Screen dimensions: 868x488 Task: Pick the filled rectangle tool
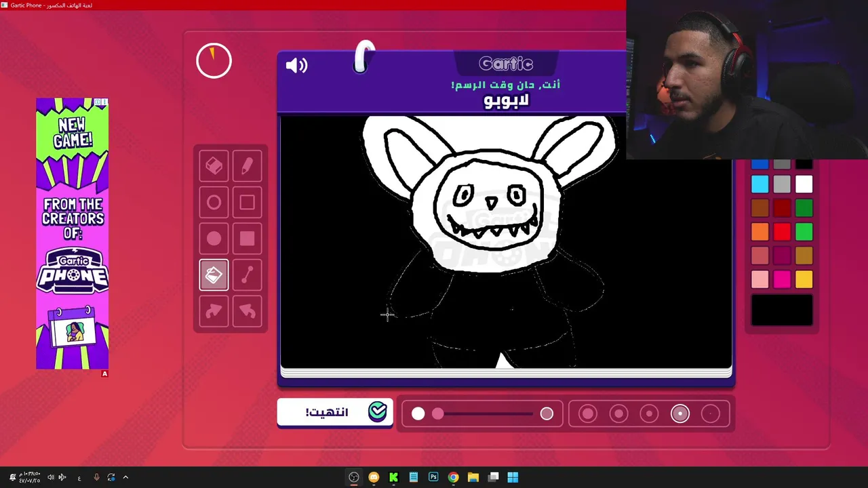click(x=247, y=239)
